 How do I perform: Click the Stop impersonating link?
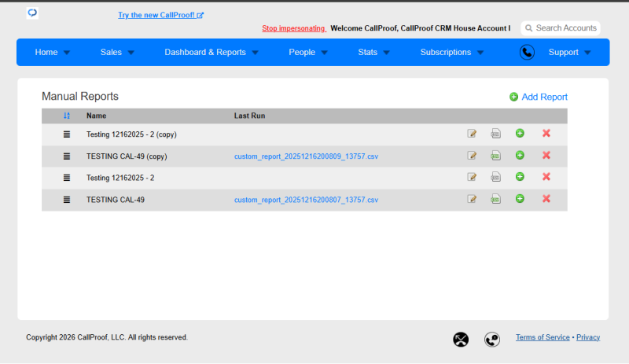coord(293,28)
